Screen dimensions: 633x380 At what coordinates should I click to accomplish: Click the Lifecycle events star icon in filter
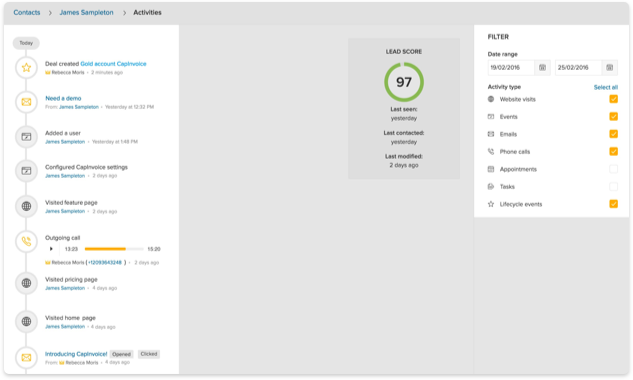pos(491,204)
